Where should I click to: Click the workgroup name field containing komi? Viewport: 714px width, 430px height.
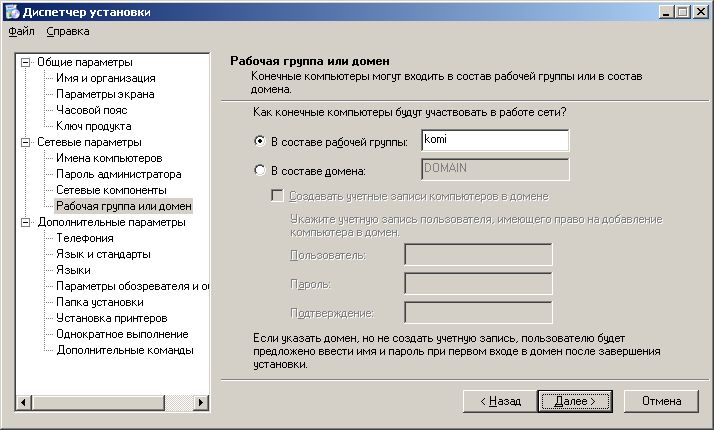(x=495, y=140)
